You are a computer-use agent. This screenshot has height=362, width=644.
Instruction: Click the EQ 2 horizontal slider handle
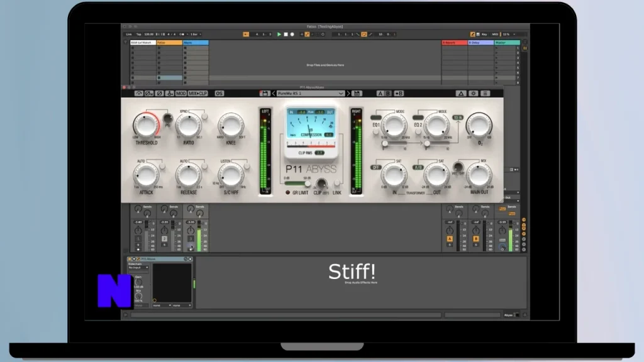(x=427, y=144)
